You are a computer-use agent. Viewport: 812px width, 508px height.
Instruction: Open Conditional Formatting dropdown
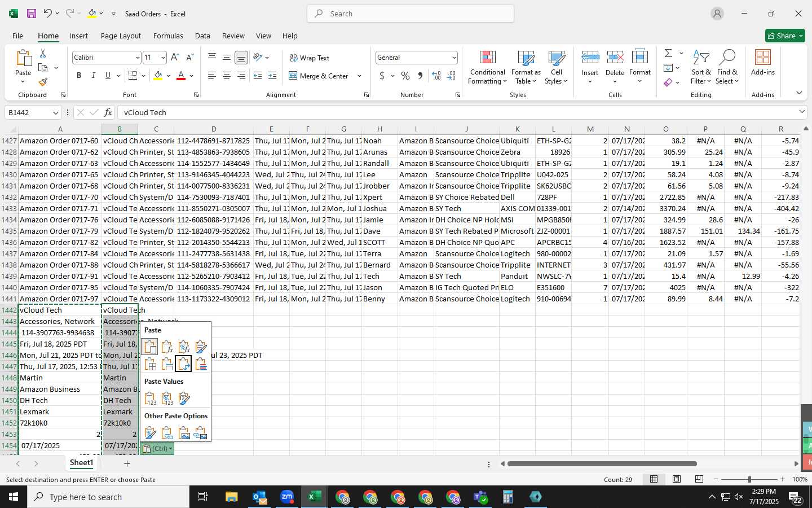tap(488, 68)
